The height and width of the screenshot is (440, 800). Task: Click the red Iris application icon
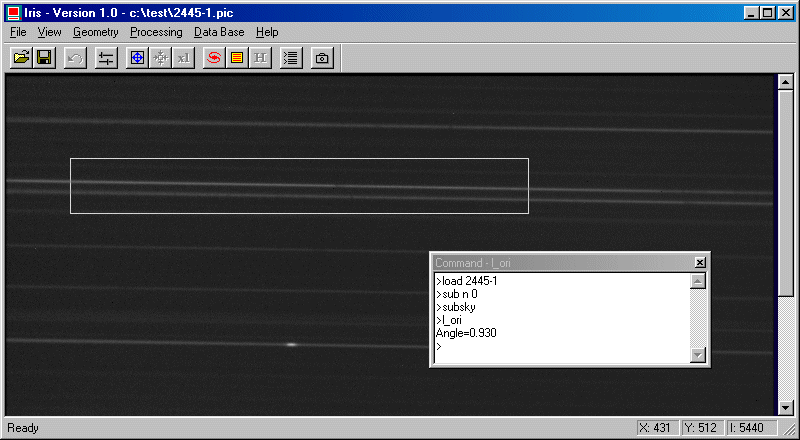click(x=13, y=13)
